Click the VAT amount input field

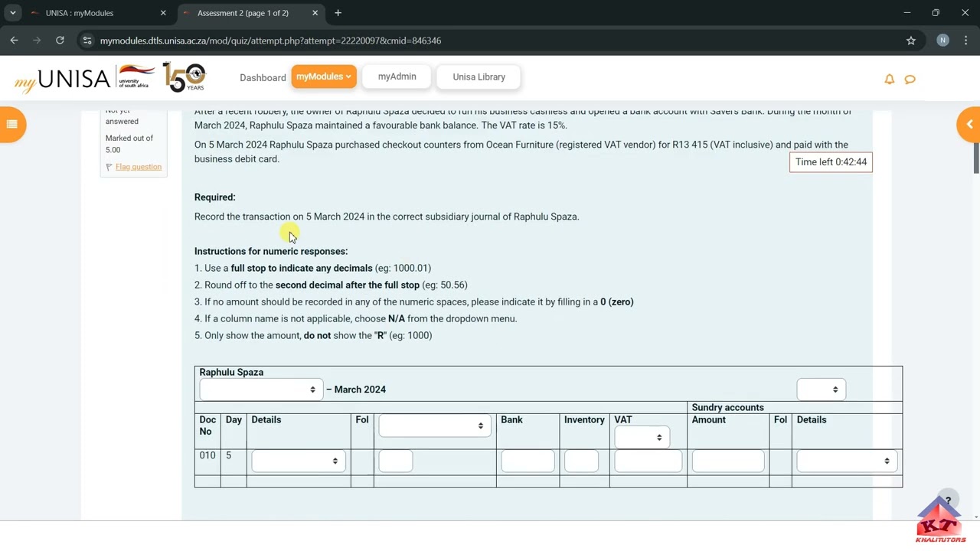click(648, 461)
